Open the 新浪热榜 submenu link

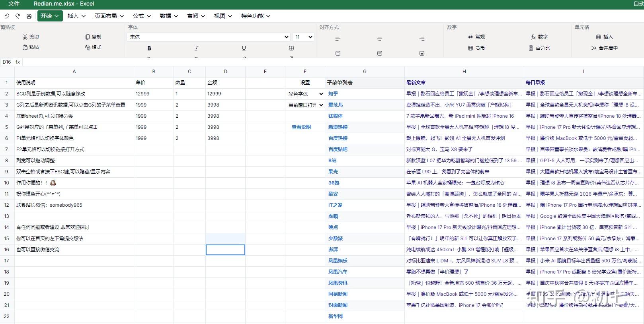[x=338, y=127]
